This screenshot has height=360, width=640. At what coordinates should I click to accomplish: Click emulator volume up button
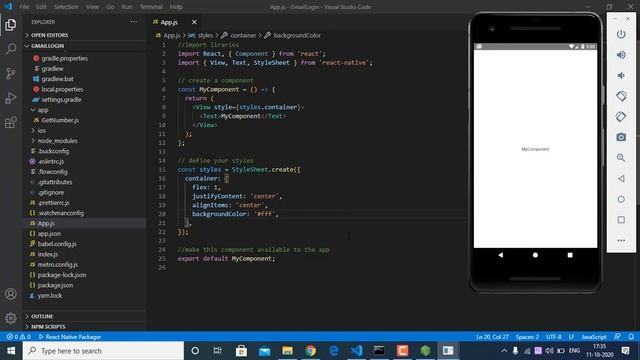point(621,55)
